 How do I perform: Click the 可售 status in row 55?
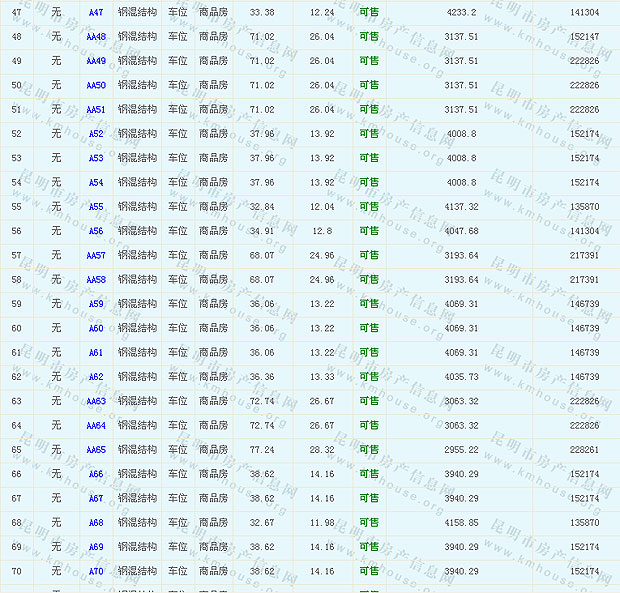pos(369,207)
